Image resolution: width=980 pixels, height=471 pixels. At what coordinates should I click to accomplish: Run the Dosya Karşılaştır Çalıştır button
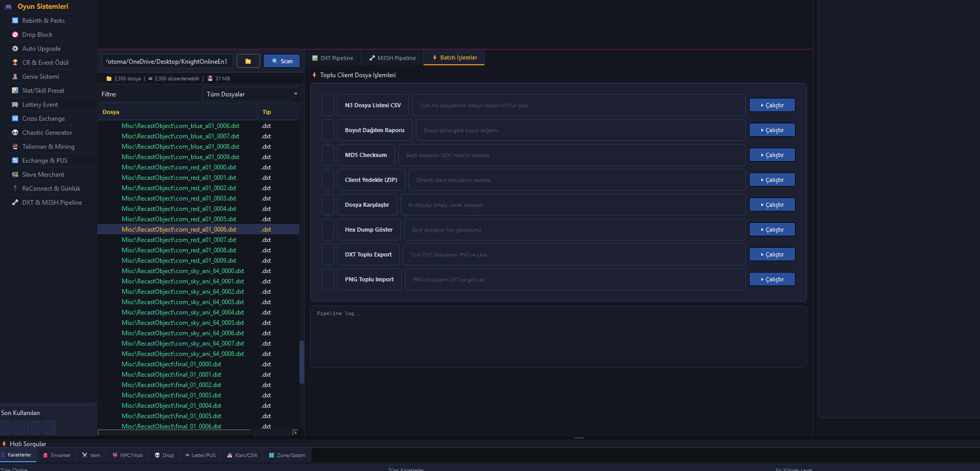(772, 205)
